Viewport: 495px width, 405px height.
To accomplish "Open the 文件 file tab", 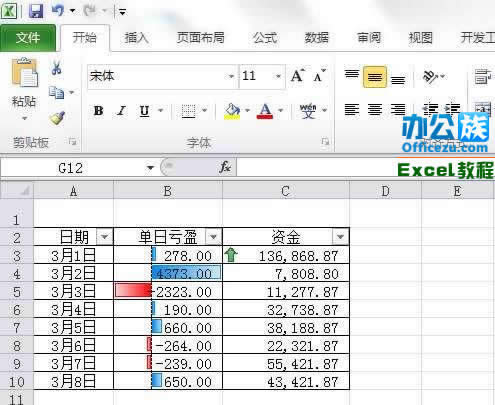I will coord(28,38).
